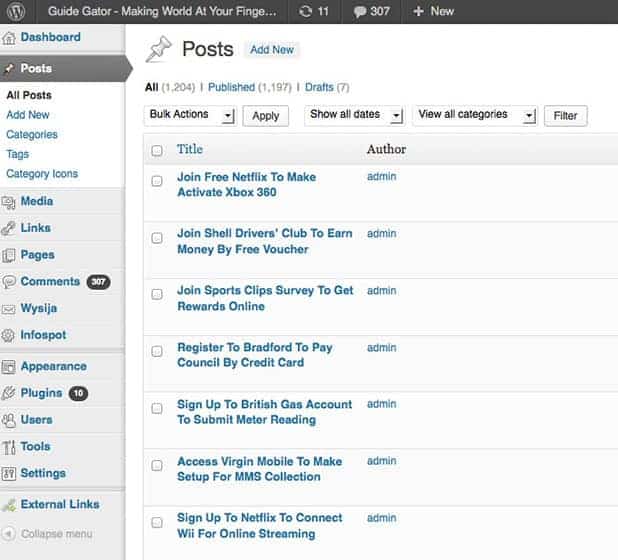The width and height of the screenshot is (618, 560).
Task: Click the Filter button
Action: [x=566, y=116]
